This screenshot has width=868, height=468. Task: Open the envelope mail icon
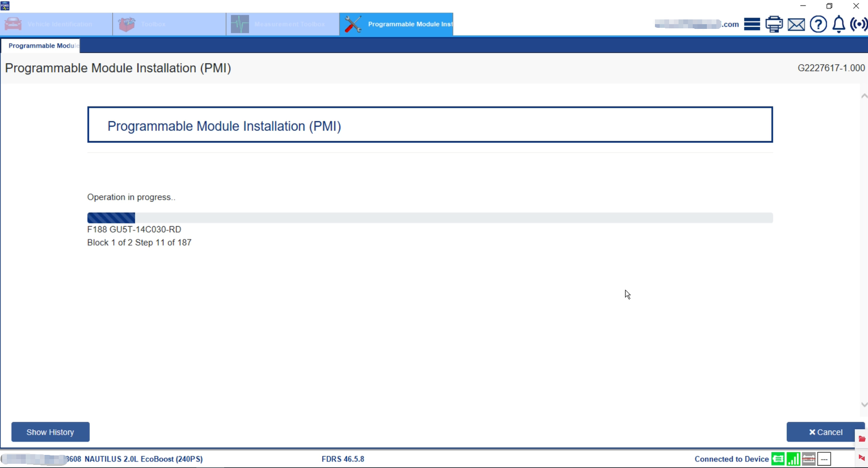coord(796,24)
